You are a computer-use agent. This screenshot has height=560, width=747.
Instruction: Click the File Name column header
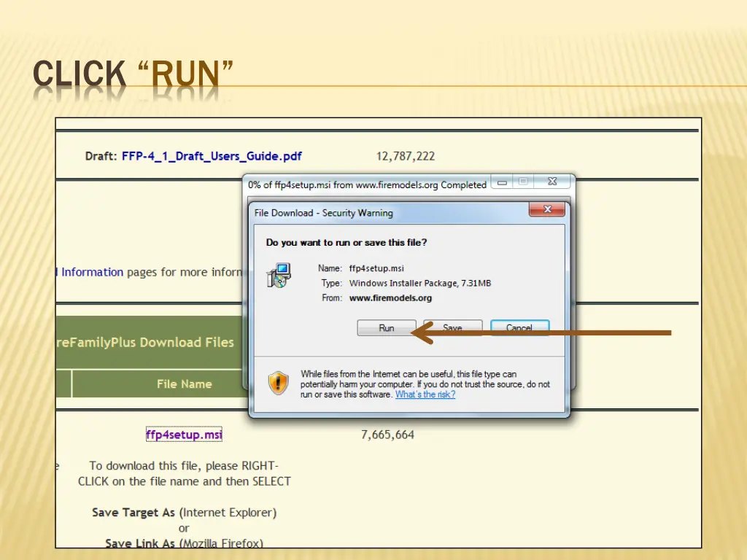pyautogui.click(x=185, y=383)
